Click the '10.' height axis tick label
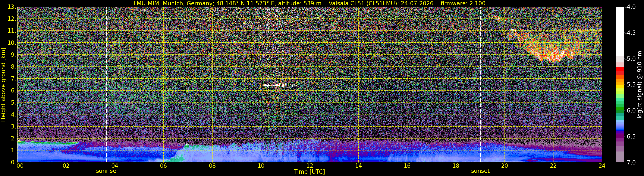644x176 pixels. tap(12, 43)
